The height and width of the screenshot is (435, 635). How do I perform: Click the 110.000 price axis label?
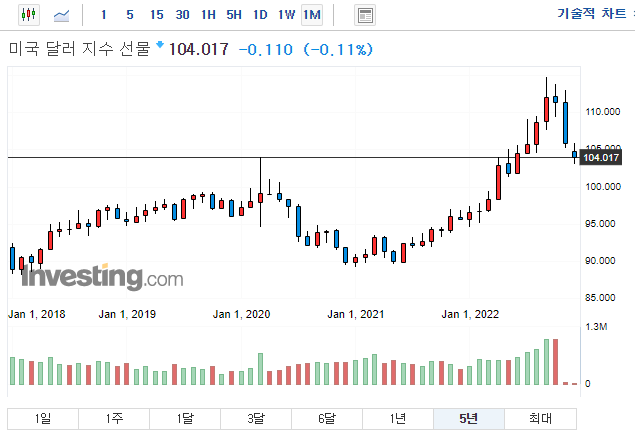(603, 112)
